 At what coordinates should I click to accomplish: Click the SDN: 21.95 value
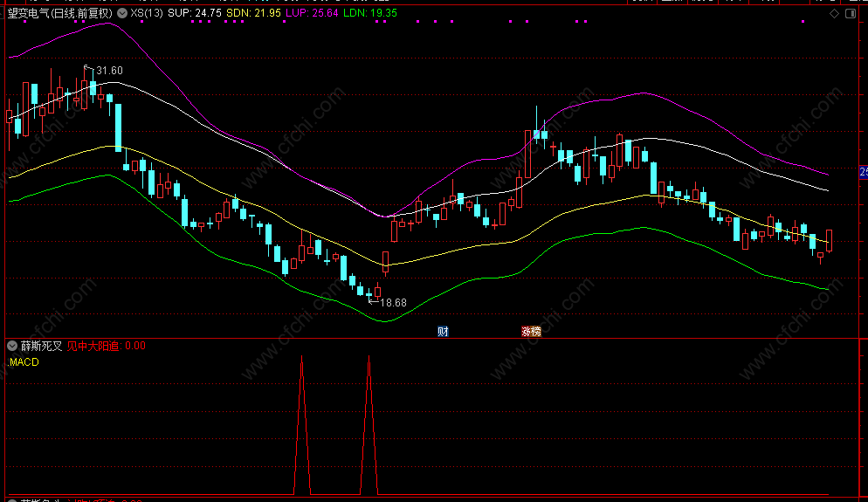pyautogui.click(x=253, y=13)
